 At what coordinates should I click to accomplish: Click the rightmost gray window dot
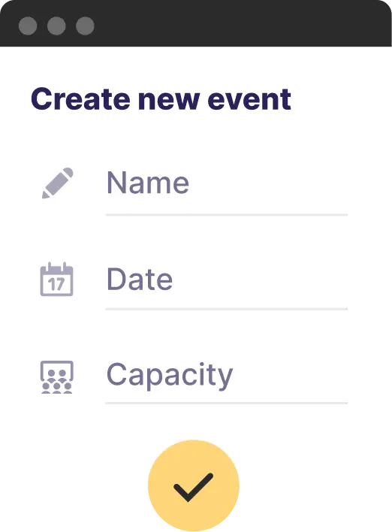click(x=85, y=26)
